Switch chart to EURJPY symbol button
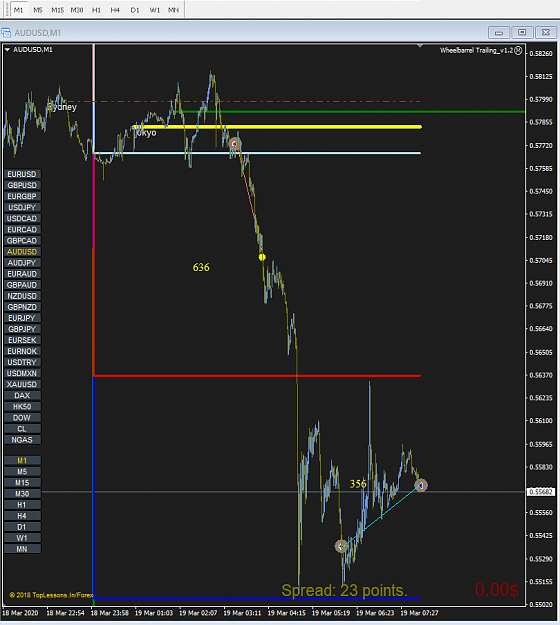Image resolution: width=560 pixels, height=625 pixels. tap(22, 318)
